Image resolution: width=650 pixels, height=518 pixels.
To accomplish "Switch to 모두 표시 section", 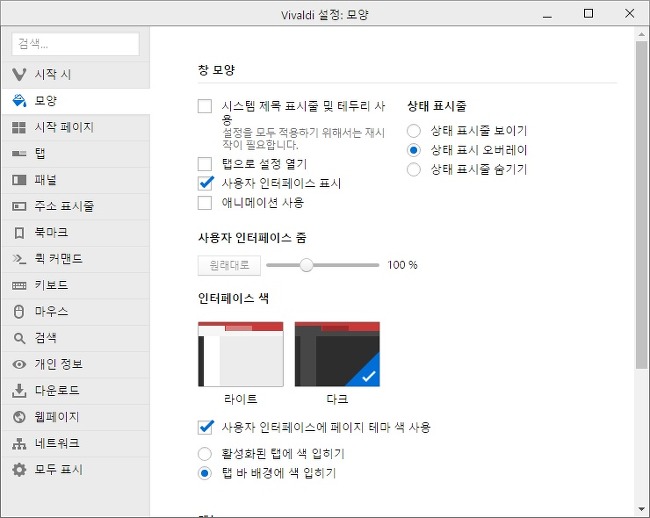I will [x=76, y=470].
